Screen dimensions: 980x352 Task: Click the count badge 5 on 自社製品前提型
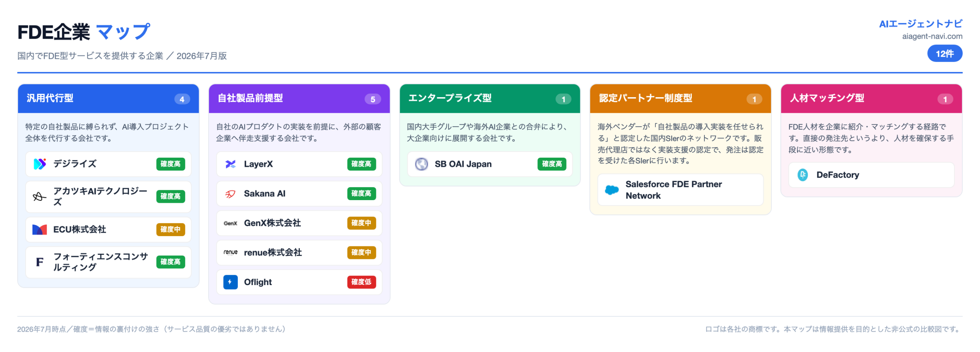tap(372, 99)
